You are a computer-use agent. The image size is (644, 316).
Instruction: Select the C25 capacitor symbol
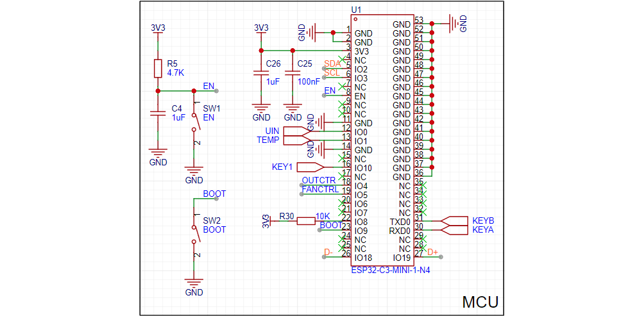pos(292,74)
